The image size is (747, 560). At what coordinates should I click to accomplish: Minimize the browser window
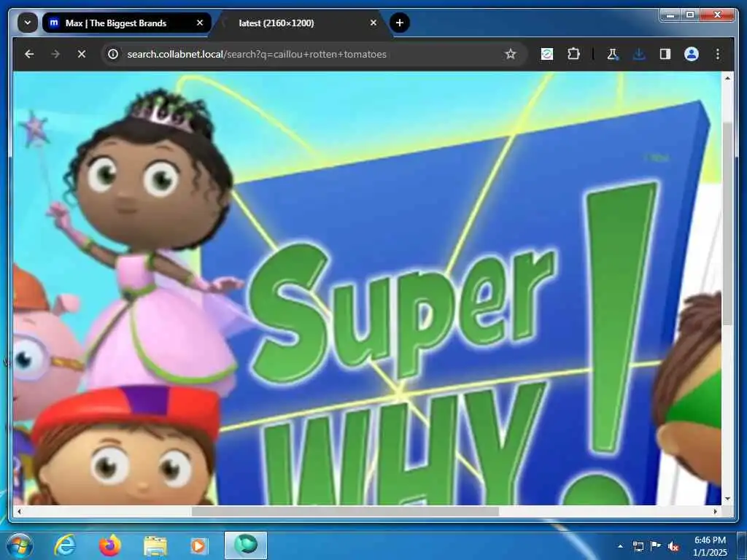coord(670,15)
